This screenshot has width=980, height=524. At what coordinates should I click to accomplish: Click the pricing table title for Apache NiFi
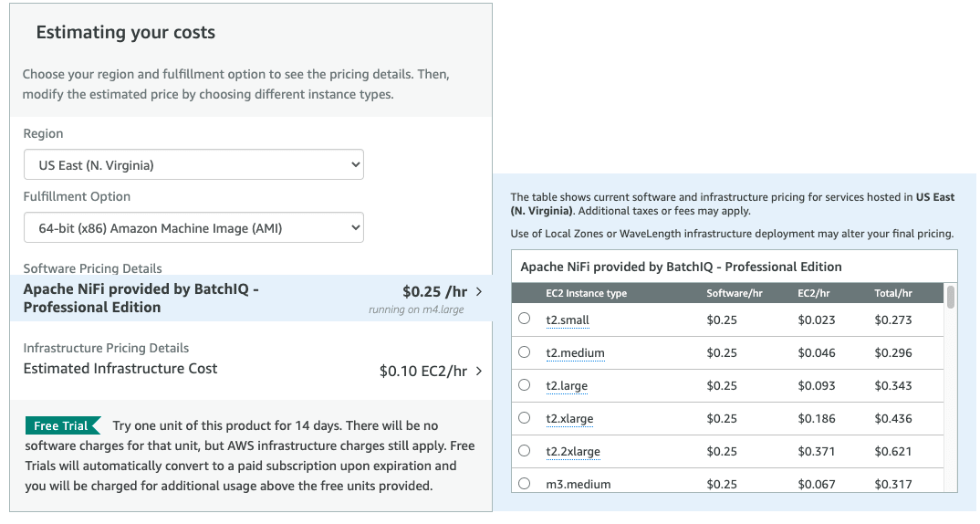pos(682,267)
